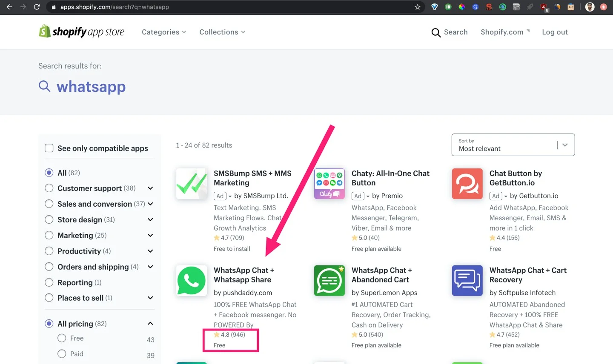The width and height of the screenshot is (613, 364).
Task: Open the Chaty app icon
Action: coord(329,184)
